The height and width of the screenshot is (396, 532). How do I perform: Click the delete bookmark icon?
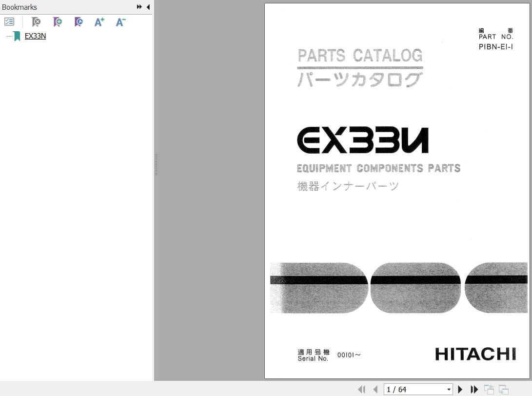point(36,22)
